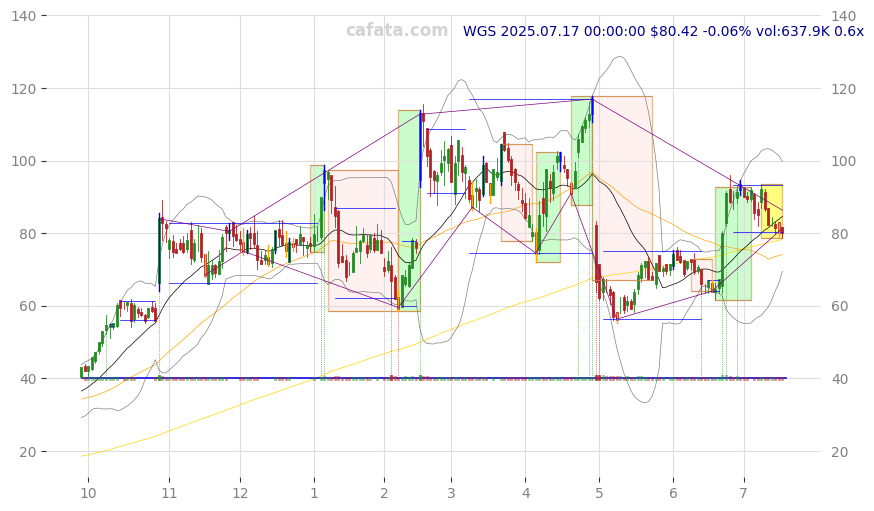Click month 10 on the time axis
Screen dimensions: 874x511
(x=88, y=493)
